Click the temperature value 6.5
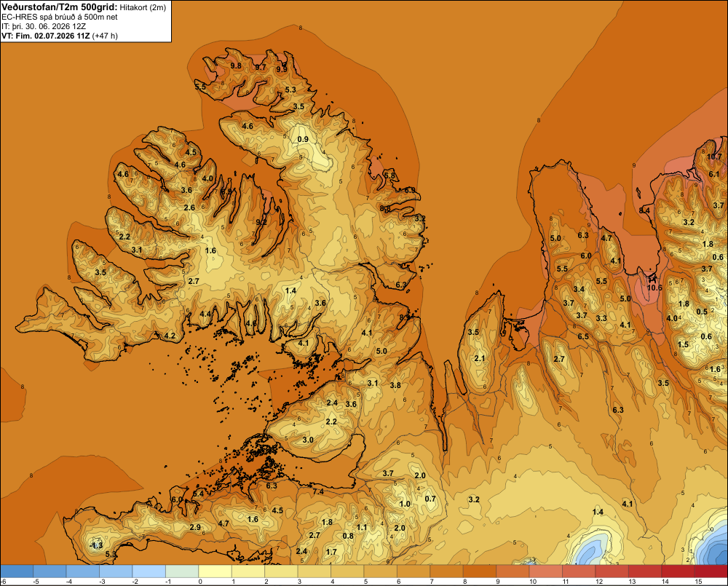This screenshot has height=586, width=728. coord(583,336)
